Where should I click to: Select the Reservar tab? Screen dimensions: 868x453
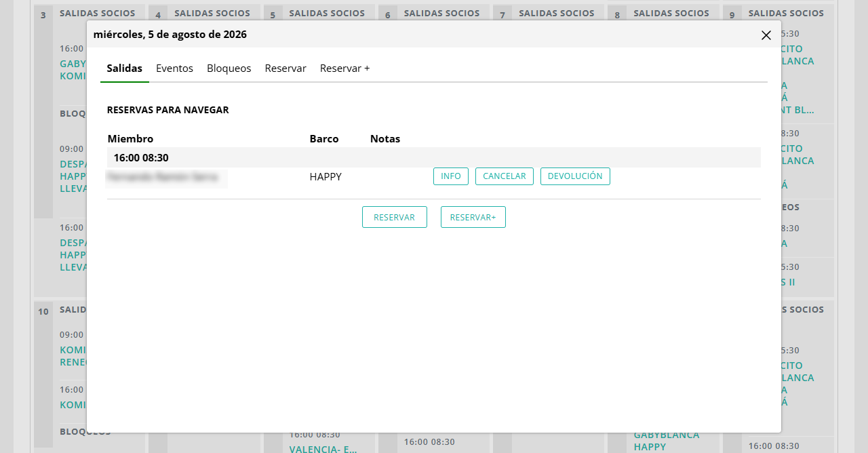point(285,68)
